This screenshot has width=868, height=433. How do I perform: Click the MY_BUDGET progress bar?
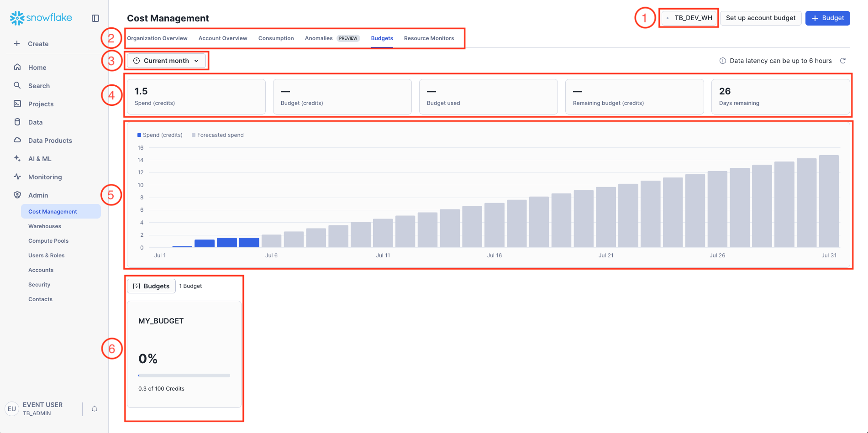click(x=184, y=376)
